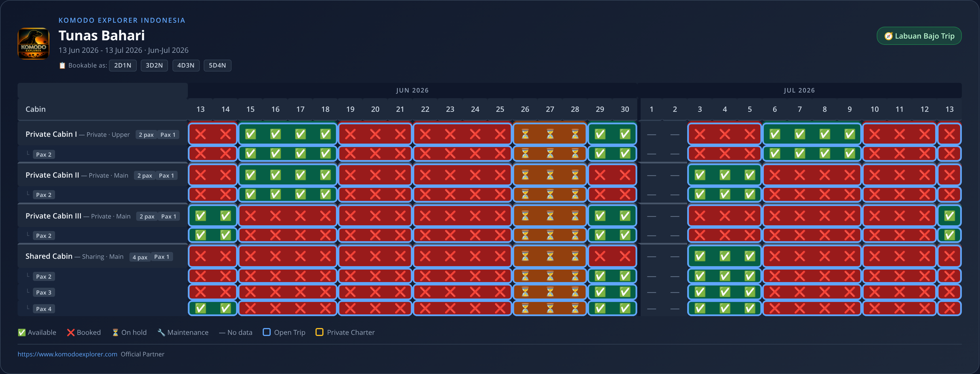Select Shared Cabin Pax 1 booked on June 29

click(600, 257)
